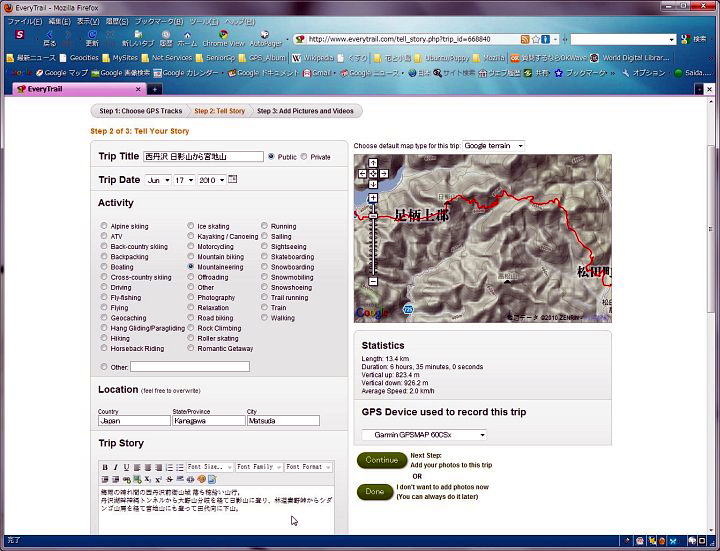Open default map type dropdown
This screenshot has height=551, width=720.
point(493,146)
